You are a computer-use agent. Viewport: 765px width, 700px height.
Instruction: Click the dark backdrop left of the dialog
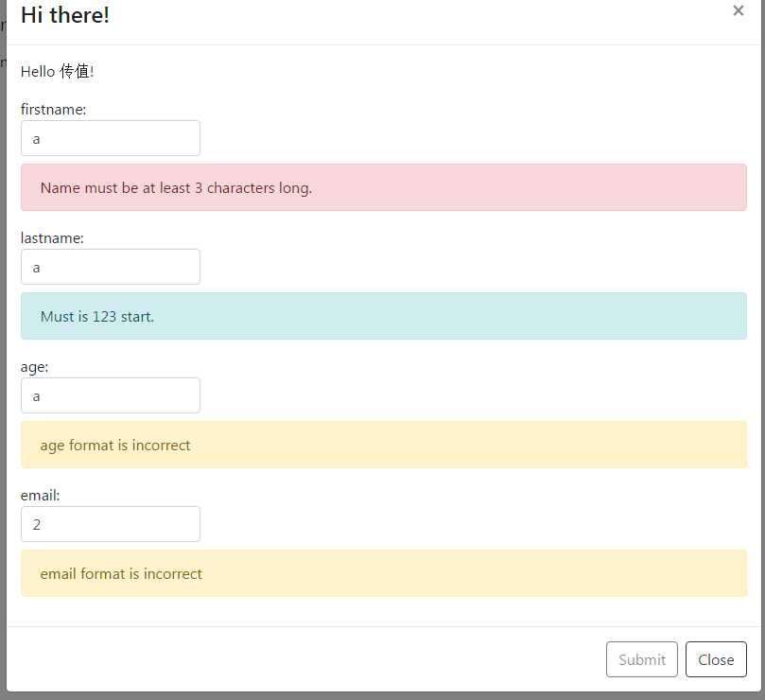tap(3, 341)
